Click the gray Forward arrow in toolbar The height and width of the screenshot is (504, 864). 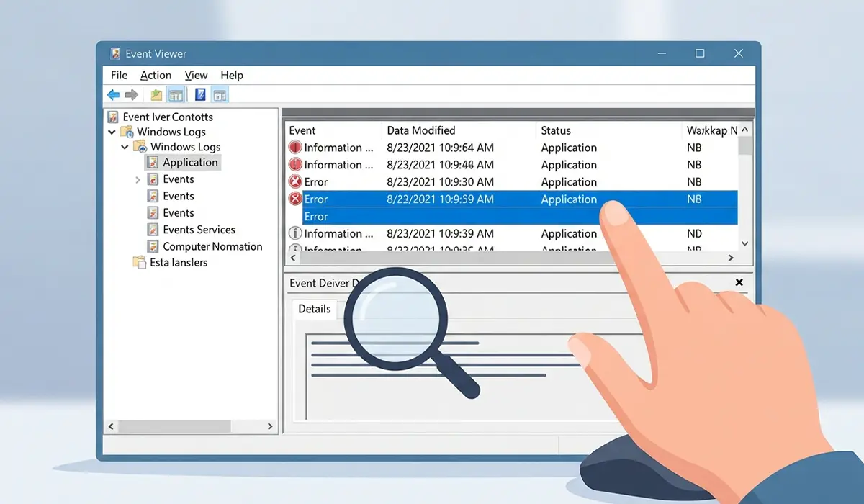(x=132, y=94)
